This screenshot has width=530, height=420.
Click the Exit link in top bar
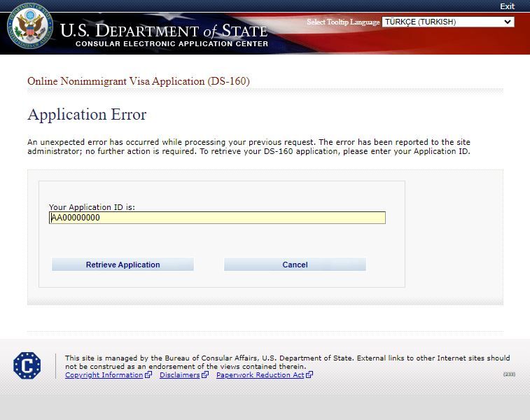tap(507, 6)
